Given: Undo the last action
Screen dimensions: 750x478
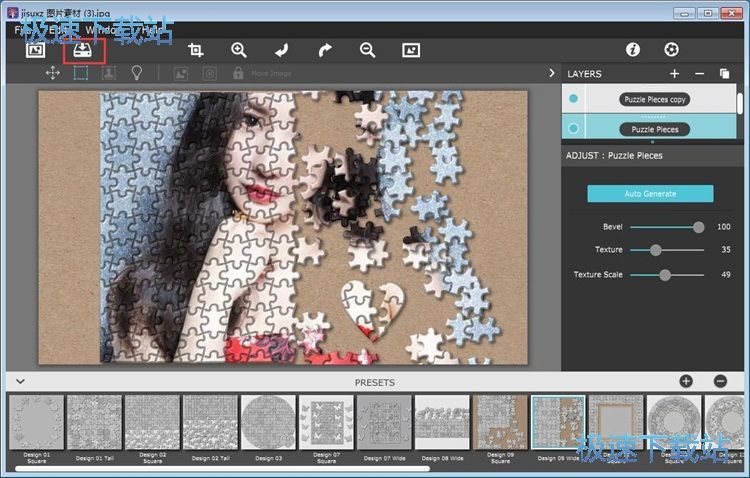Looking at the screenshot, I should coord(282,49).
